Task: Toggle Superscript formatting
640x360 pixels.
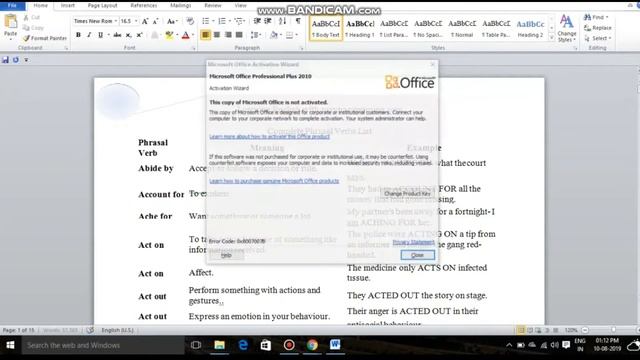Action: (x=139, y=35)
